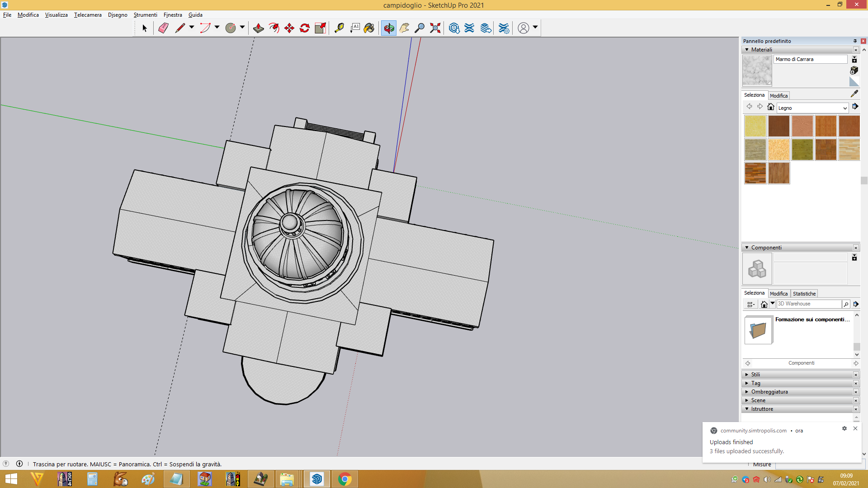Click Send to LayOut icon
This screenshot has height=488, width=868.
coord(486,28)
